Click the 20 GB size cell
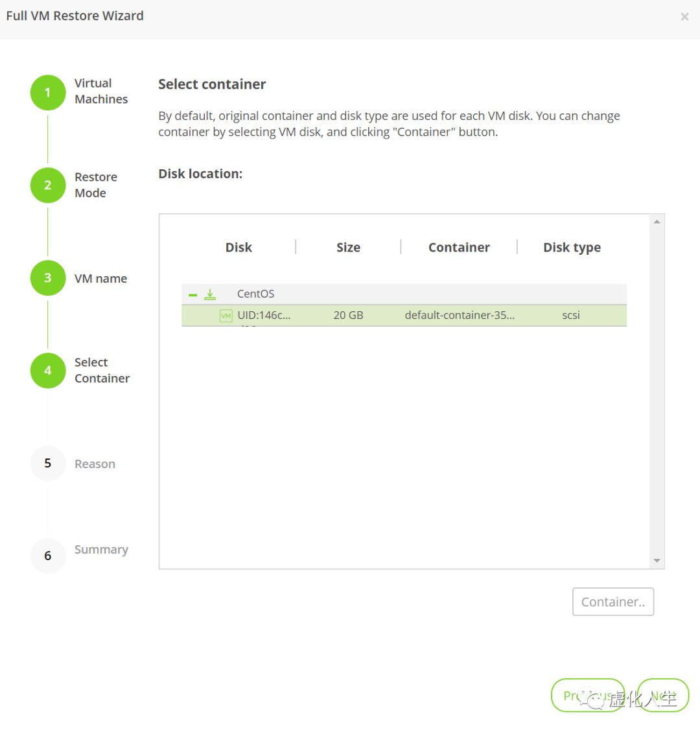 tap(348, 315)
